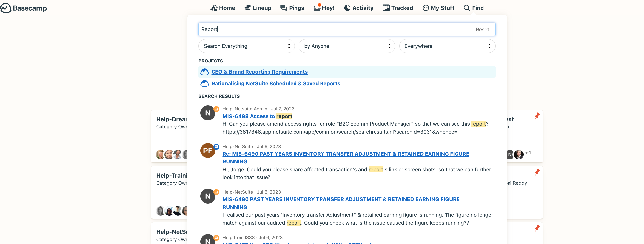Open the Lineup menu item

click(x=258, y=8)
